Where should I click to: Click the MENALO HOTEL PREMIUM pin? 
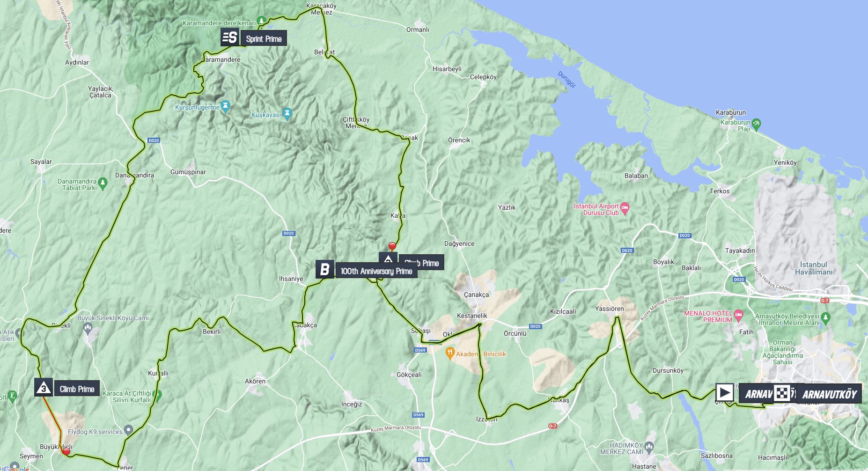click(x=739, y=315)
